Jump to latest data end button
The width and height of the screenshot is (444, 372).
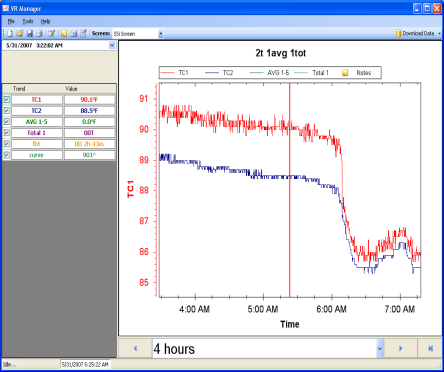pyautogui.click(x=430, y=348)
